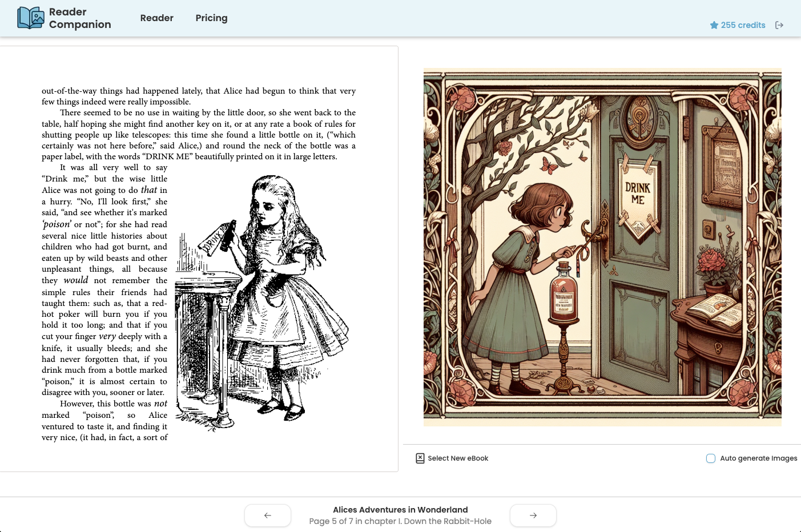Click the generated Alice illustration
Image resolution: width=801 pixels, height=532 pixels.
point(602,247)
